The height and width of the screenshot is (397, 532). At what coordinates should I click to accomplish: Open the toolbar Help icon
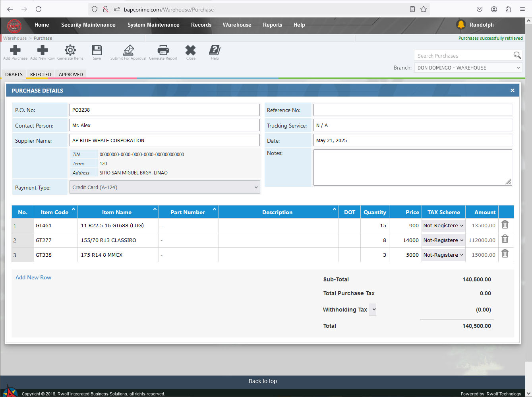click(x=215, y=50)
